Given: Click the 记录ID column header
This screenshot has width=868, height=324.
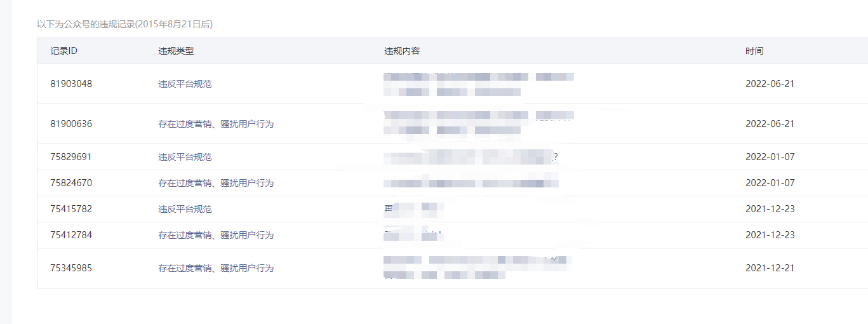Looking at the screenshot, I should (64, 51).
